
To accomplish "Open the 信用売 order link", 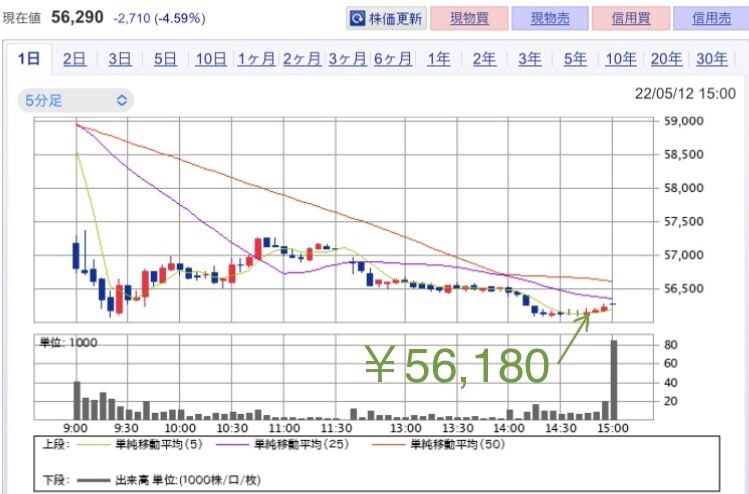I will (x=711, y=18).
